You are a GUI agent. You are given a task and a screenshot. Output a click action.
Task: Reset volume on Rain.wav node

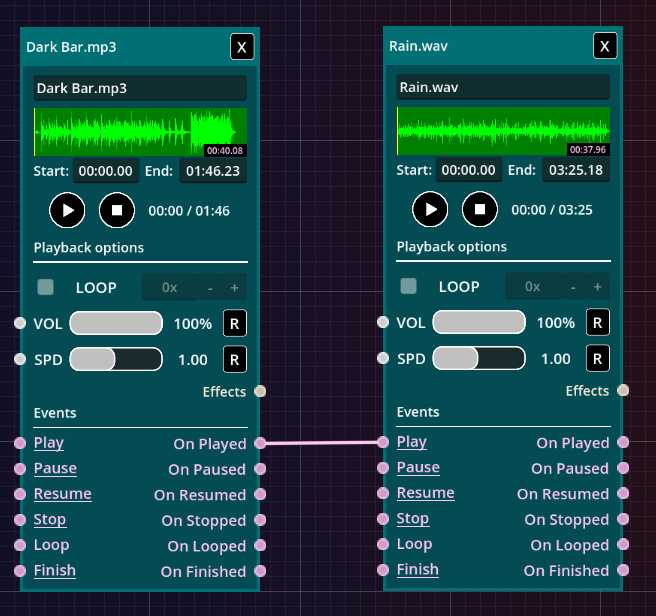[597, 323]
